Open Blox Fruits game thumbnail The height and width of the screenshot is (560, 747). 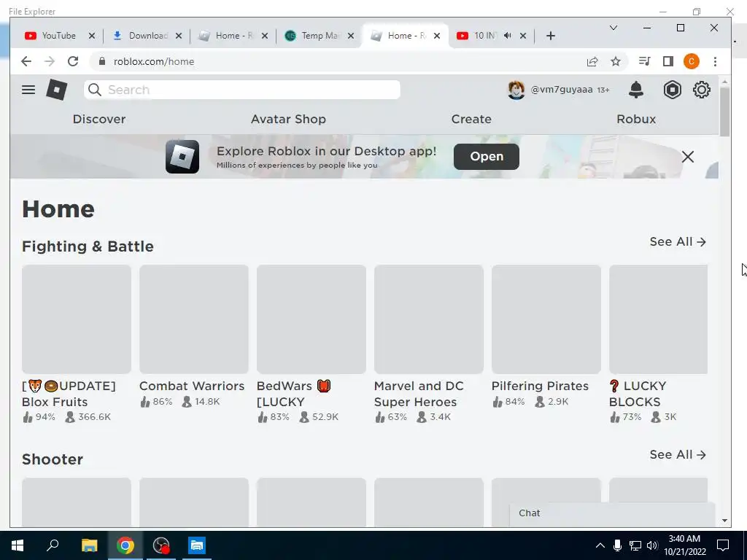pyautogui.click(x=76, y=319)
